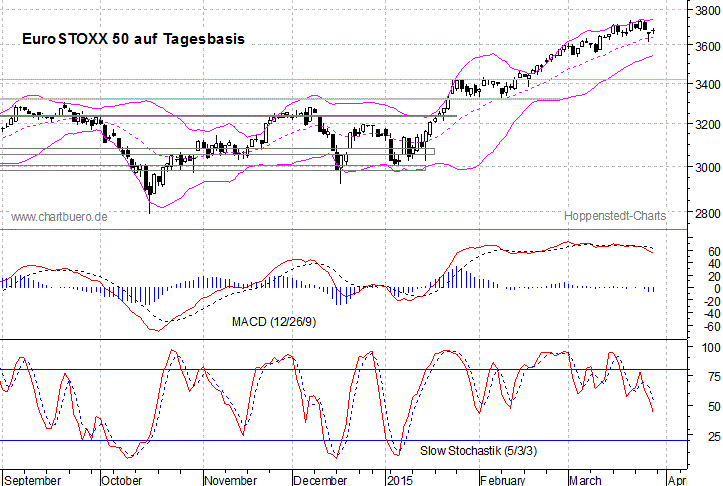The width and height of the screenshot is (723, 486).
Task: Click the 3000 price axis value
Action: point(708,167)
